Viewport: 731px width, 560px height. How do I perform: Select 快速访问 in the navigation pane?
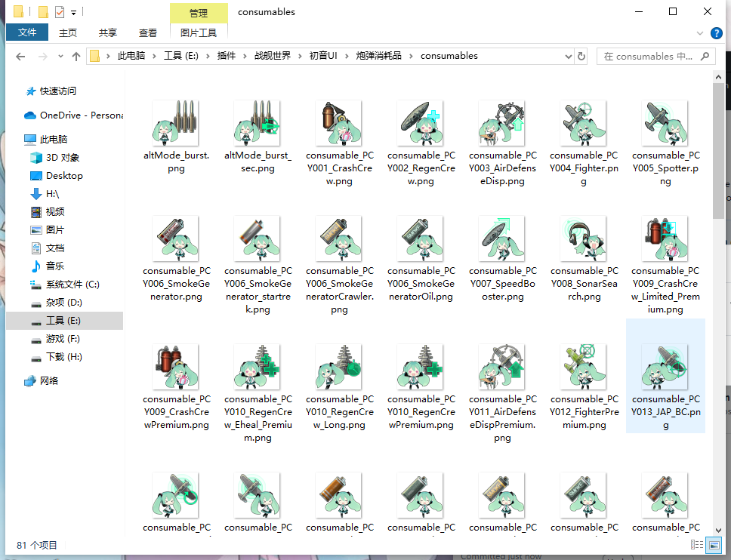click(x=58, y=91)
